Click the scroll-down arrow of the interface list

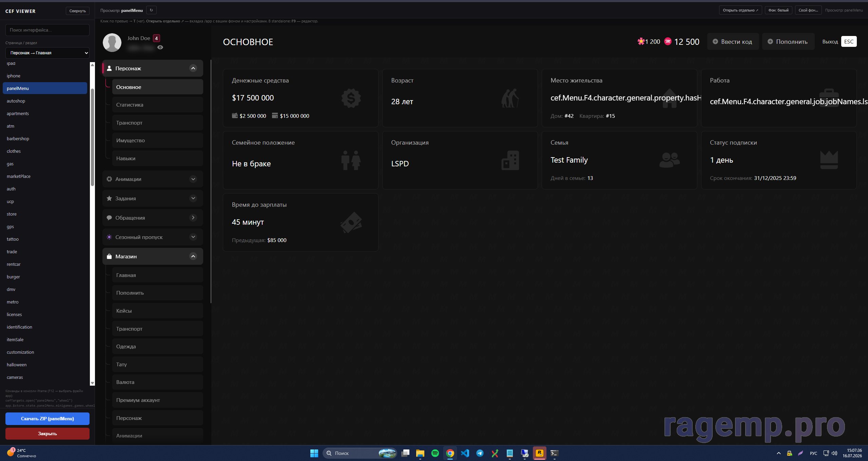pos(92,383)
